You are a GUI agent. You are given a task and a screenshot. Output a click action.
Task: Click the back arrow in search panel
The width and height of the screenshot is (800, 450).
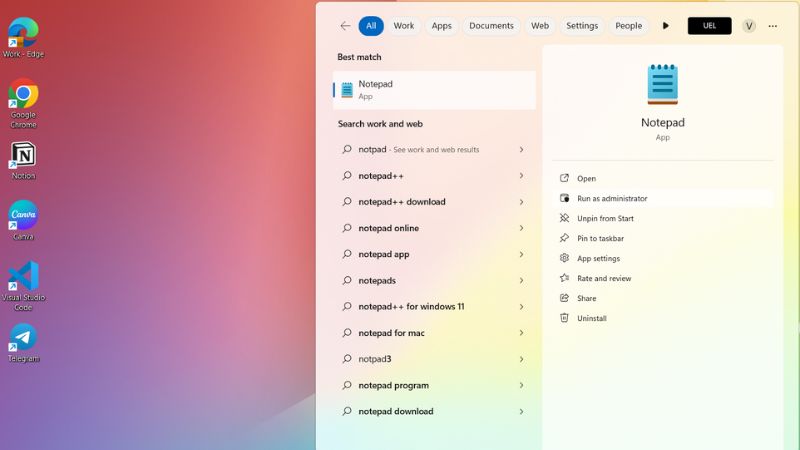(x=346, y=26)
